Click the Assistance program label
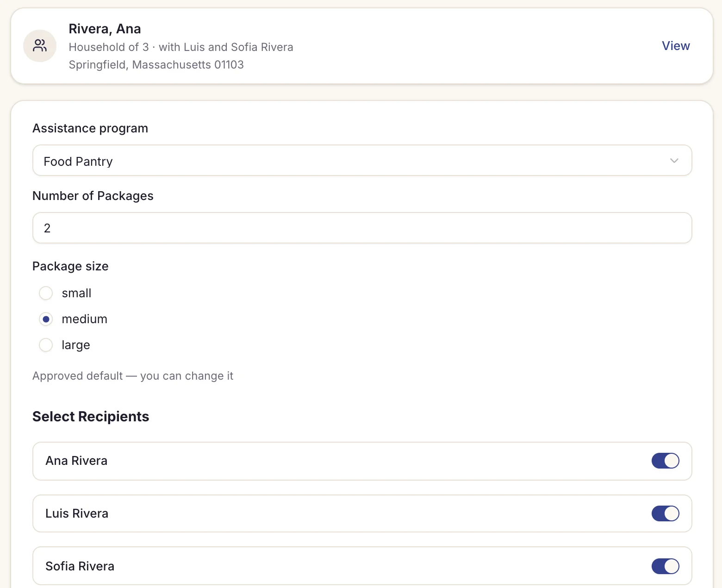The width and height of the screenshot is (722, 588). pos(90,128)
